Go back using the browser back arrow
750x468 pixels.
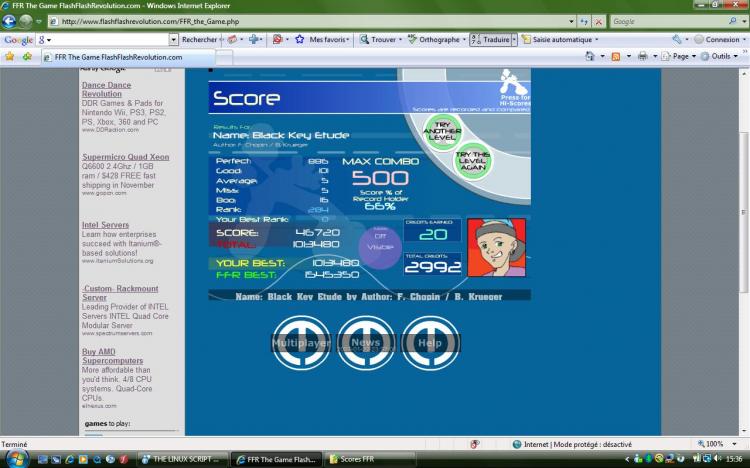(x=9, y=21)
